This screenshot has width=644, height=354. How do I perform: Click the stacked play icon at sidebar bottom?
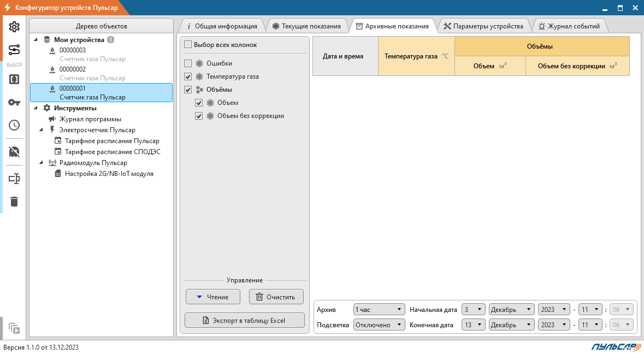[14, 328]
